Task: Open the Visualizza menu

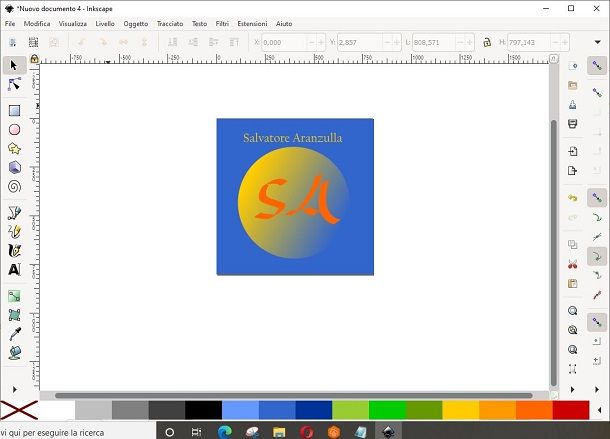Action: (73, 23)
